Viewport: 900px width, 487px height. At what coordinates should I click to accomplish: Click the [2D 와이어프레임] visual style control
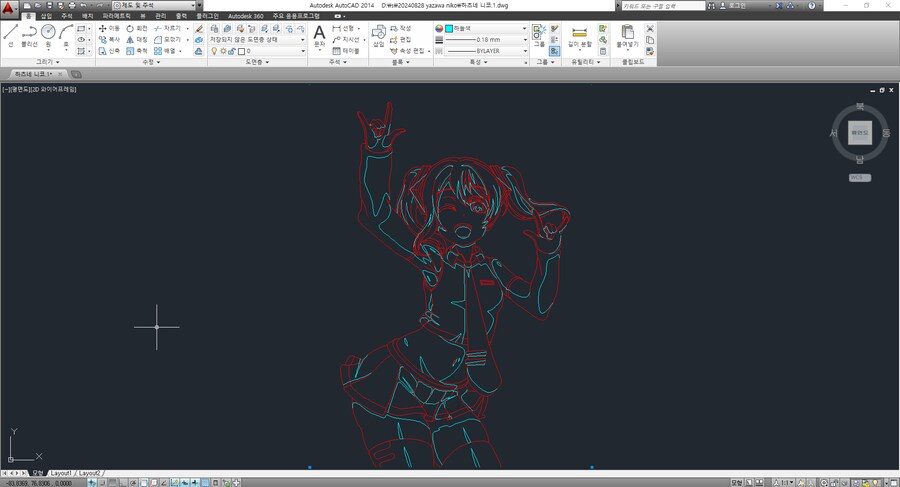(53, 89)
